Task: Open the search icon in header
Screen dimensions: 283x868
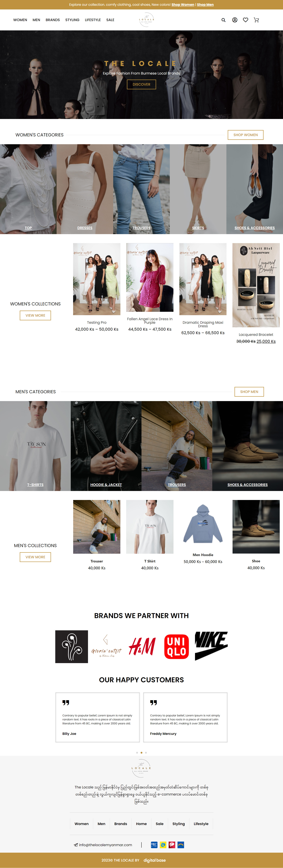Action: (x=223, y=20)
